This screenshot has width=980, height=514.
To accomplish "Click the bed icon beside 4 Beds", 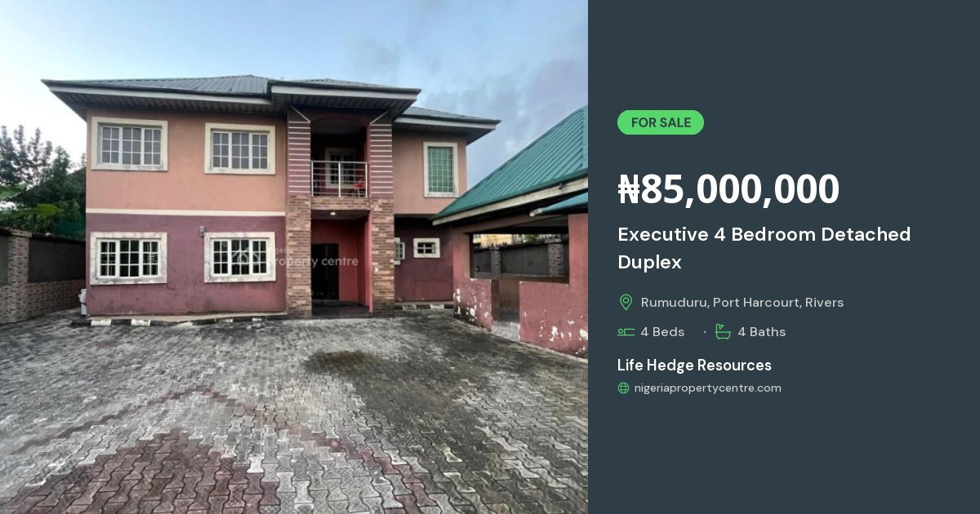I will (626, 332).
